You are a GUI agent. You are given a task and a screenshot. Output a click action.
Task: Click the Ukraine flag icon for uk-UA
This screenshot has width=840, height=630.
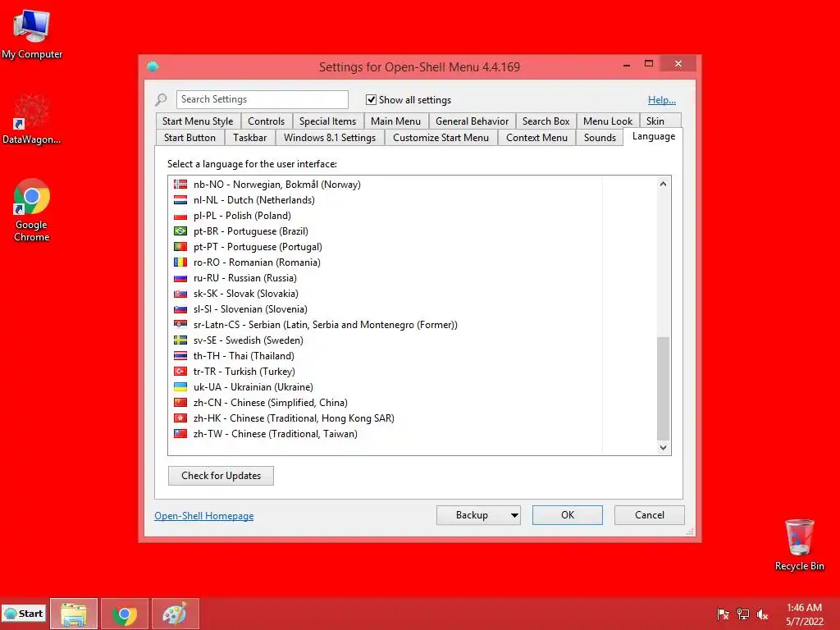[x=180, y=387]
